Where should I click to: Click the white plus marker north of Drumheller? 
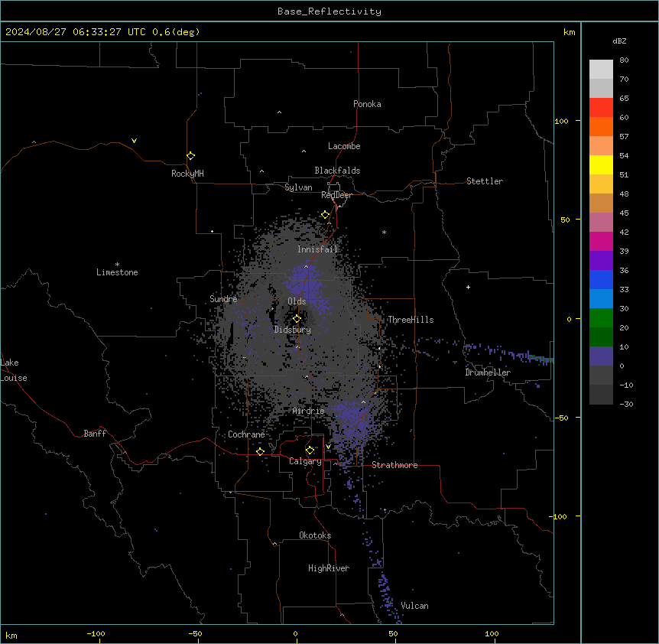(468, 287)
